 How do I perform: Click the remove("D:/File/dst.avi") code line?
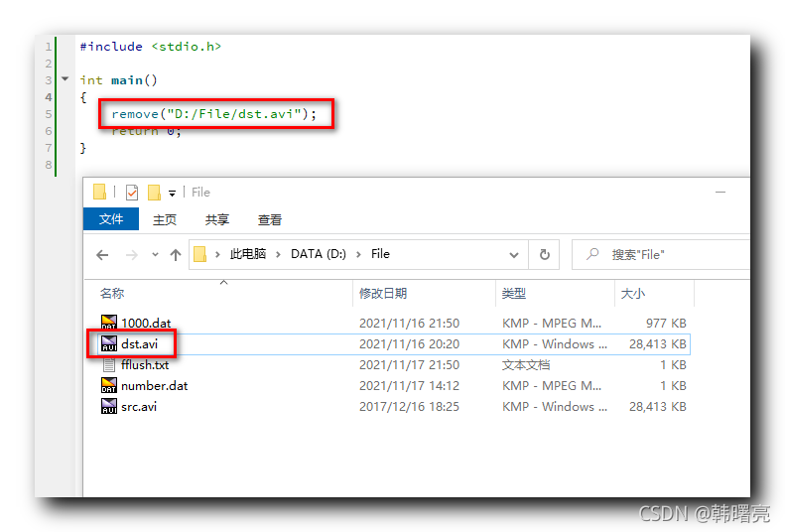[213, 114]
